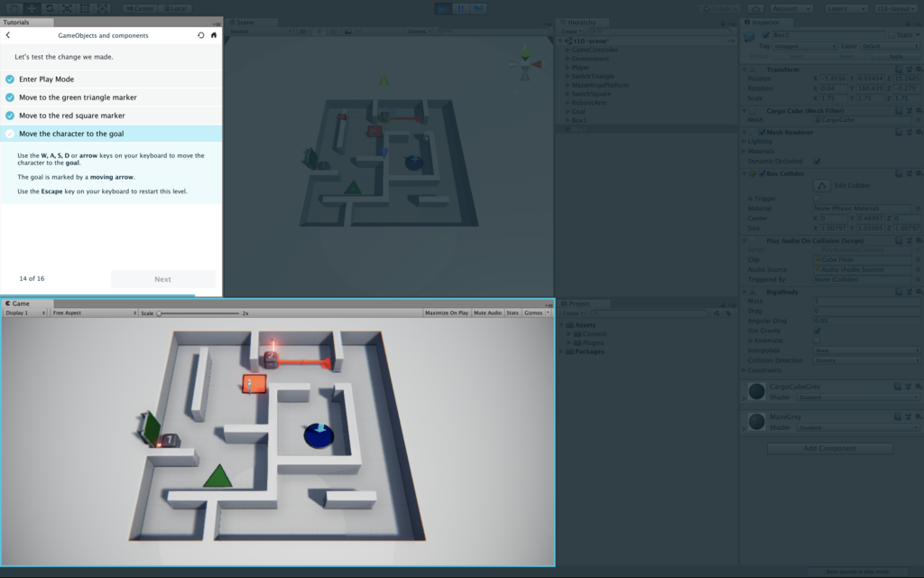Click the Clip object picker circle beside Cube Floor

[918, 259]
